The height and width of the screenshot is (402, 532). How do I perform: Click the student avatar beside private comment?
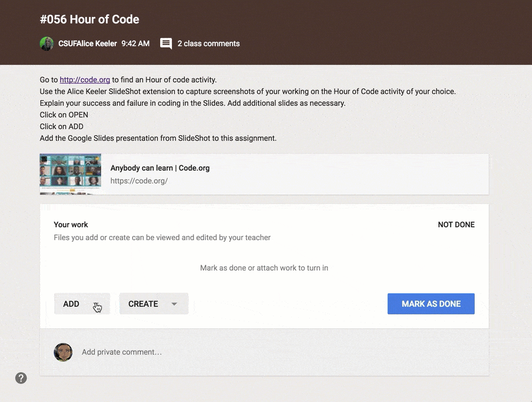click(63, 352)
